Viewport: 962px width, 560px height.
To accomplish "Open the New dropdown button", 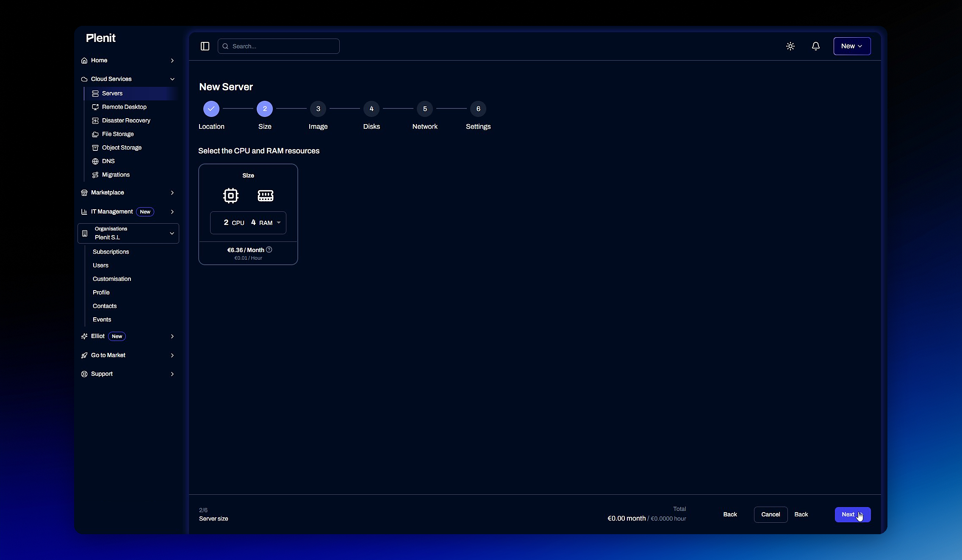I will point(852,46).
